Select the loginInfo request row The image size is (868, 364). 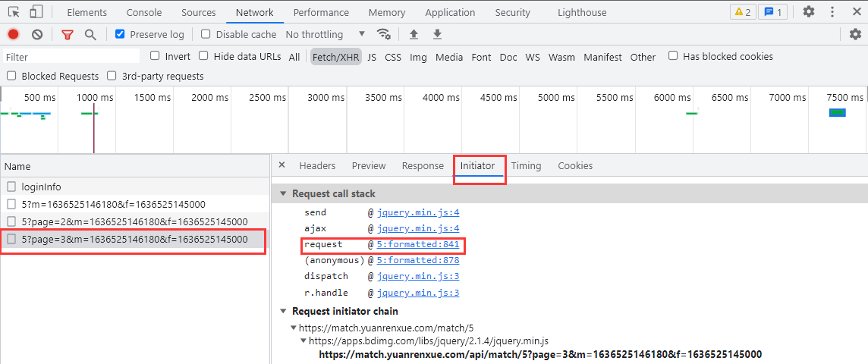pyautogui.click(x=42, y=187)
